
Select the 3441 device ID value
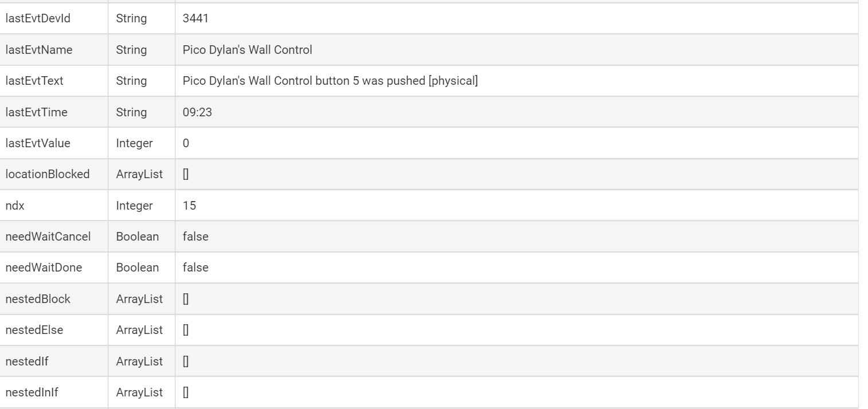pos(196,18)
